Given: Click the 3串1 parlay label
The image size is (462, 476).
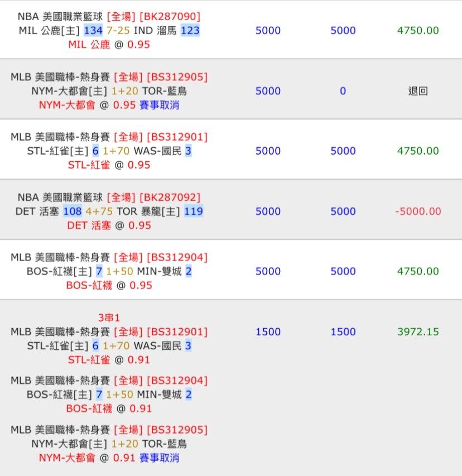Looking at the screenshot, I should click(109, 318).
